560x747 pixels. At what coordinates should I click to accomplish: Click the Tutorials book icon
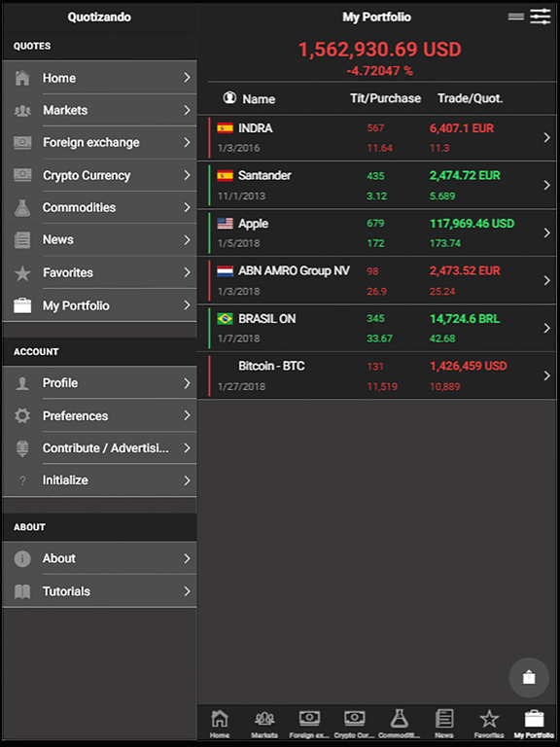coord(22,591)
